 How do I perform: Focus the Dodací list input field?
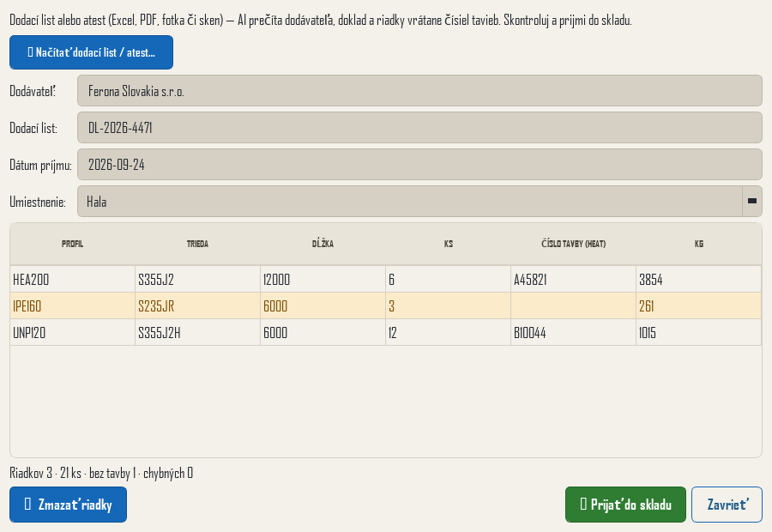(419, 128)
